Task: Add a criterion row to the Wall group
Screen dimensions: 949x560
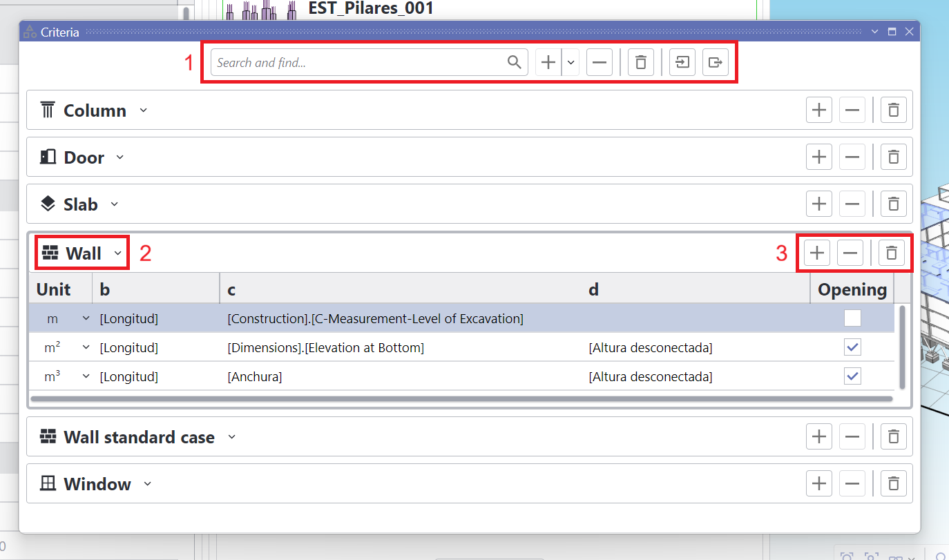Action: pos(817,253)
